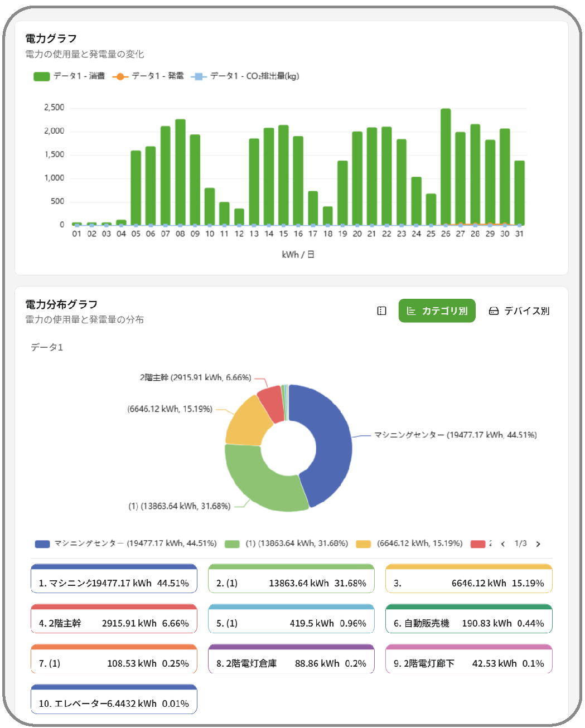Toggle データ1 - CO₂排出量(kg) series in legend
585x728 pixels.
pyautogui.click(x=245, y=76)
